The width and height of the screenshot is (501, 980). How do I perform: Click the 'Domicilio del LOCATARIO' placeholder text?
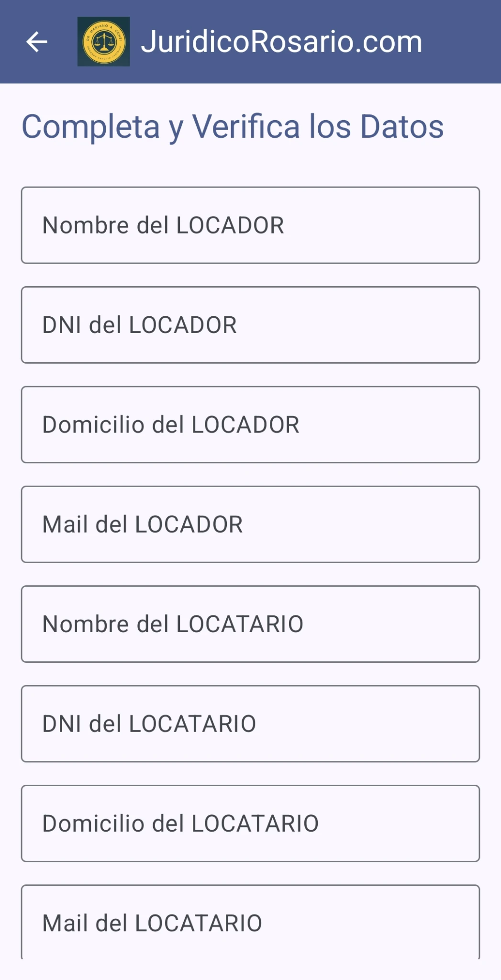click(180, 824)
